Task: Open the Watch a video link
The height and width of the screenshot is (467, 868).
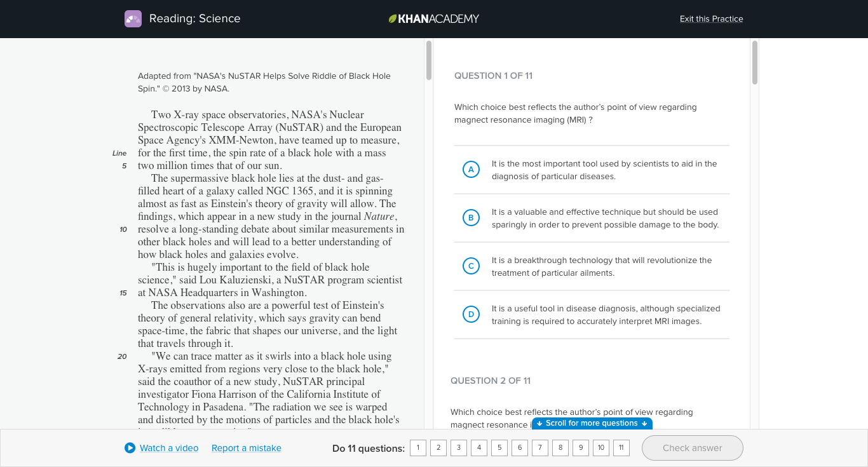Action: click(x=169, y=448)
